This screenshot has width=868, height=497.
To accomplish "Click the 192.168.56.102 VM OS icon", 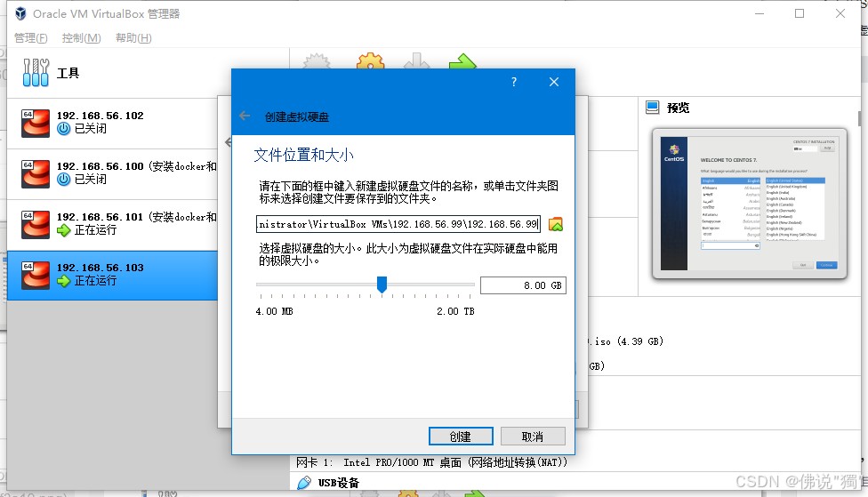I will point(36,123).
